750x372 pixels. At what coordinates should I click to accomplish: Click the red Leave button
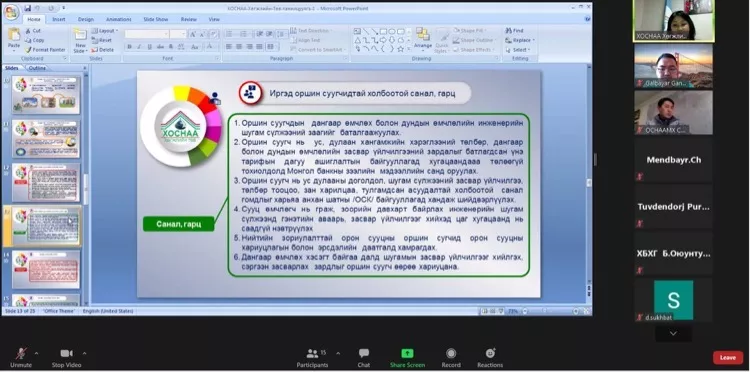[728, 357]
